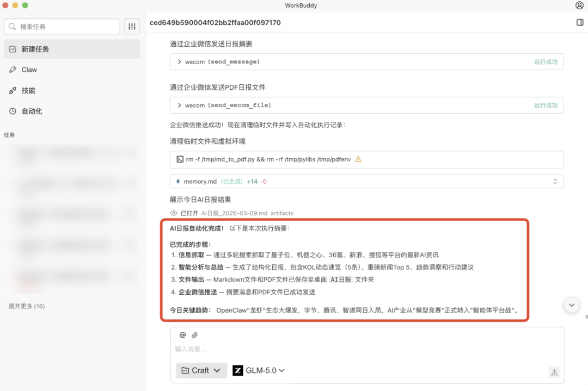The height and width of the screenshot is (391, 588).
Task: Click the scroll-down chevron button
Action: click(572, 305)
